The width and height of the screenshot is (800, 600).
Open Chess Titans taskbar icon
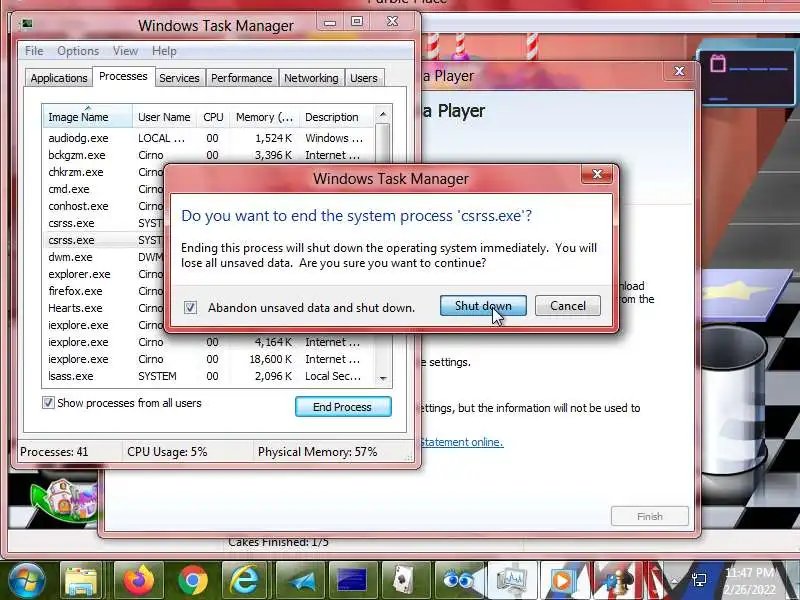pyautogui.click(x=617, y=580)
